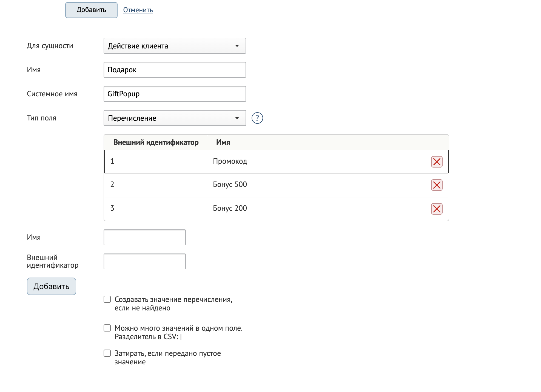Remove the Бонус 200 value

point(437,209)
